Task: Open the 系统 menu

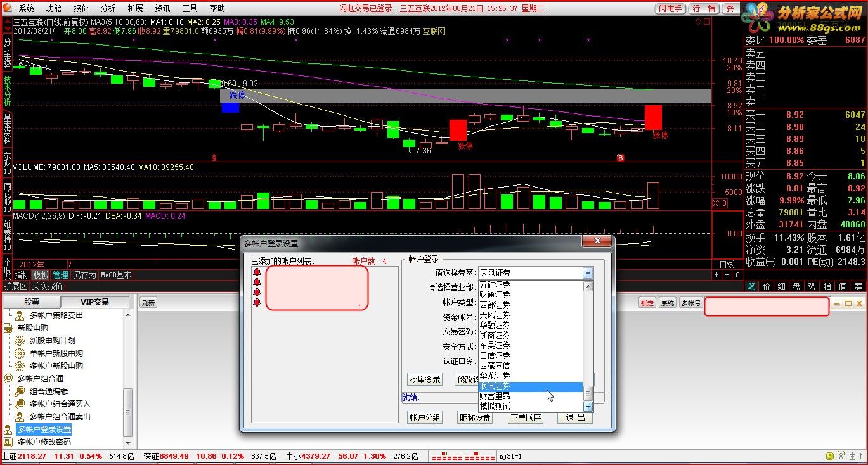Action: coord(27,8)
